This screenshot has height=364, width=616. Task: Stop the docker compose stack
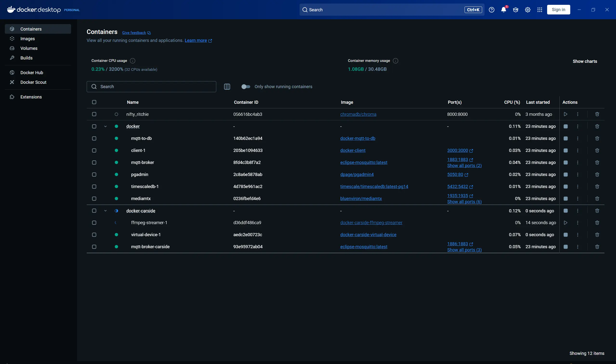tap(565, 126)
